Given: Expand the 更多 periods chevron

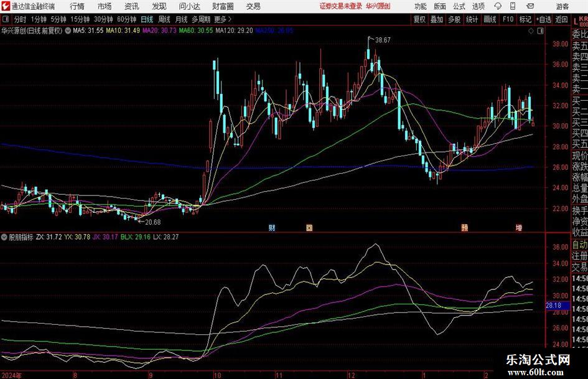Looking at the screenshot, I should 223,19.
